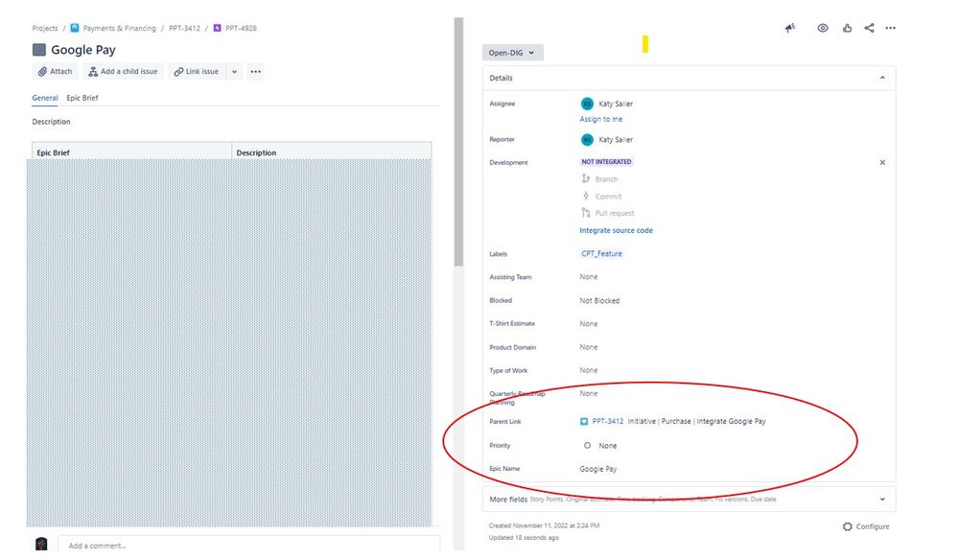Image resolution: width=958 pixels, height=560 pixels.
Task: Go to Projects breadcrumb
Action: point(45,28)
